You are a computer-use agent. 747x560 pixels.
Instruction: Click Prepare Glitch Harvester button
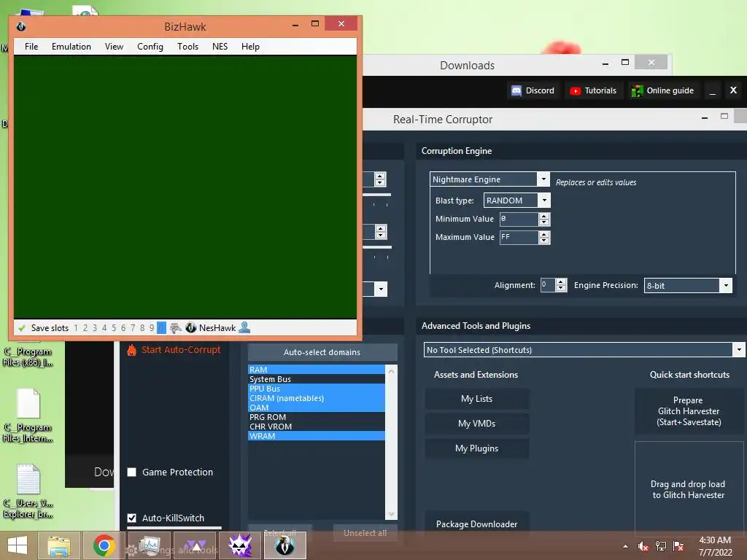click(x=689, y=411)
